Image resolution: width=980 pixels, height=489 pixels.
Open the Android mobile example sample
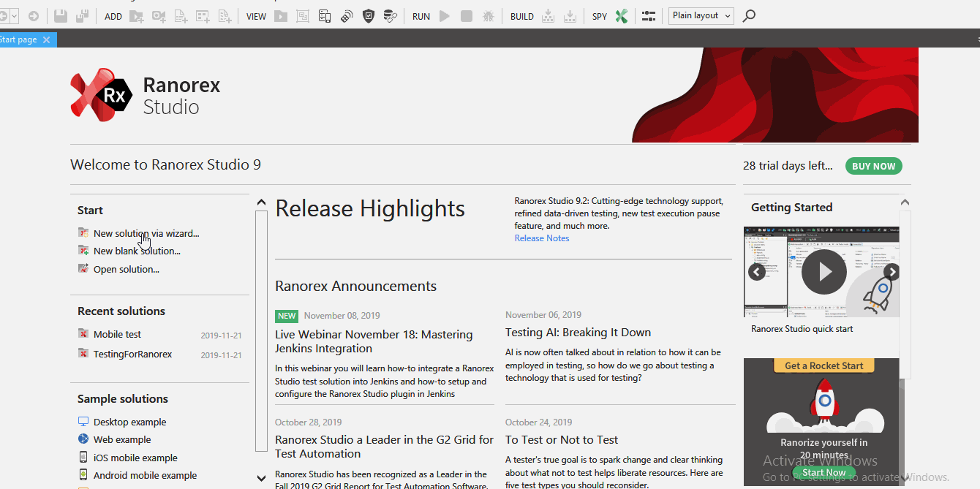(145, 476)
